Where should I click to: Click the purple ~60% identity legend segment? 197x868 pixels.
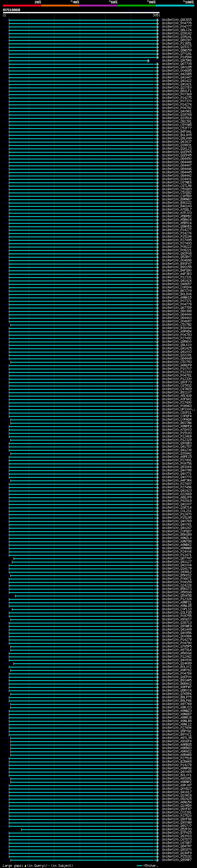pyautogui.click(x=99, y=6)
